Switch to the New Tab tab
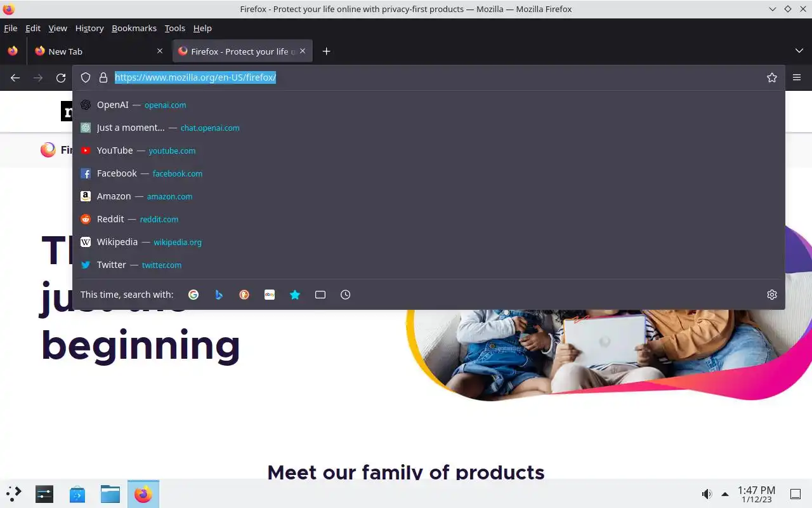 (x=98, y=51)
